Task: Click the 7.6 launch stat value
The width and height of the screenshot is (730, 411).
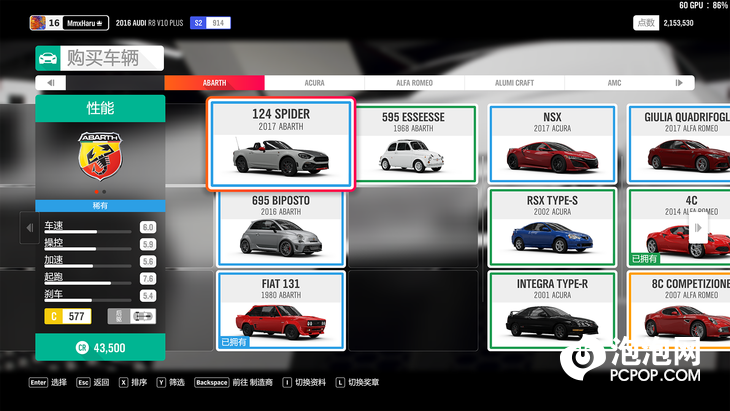Action: 148,279
